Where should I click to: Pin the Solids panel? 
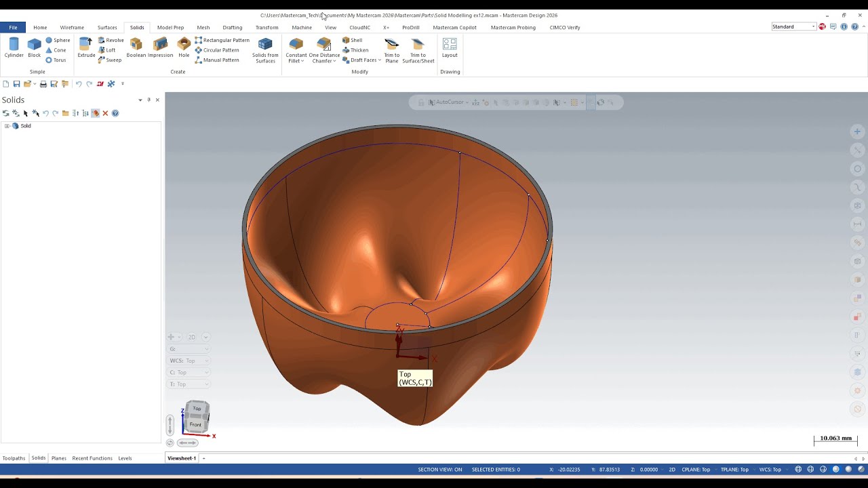click(149, 100)
